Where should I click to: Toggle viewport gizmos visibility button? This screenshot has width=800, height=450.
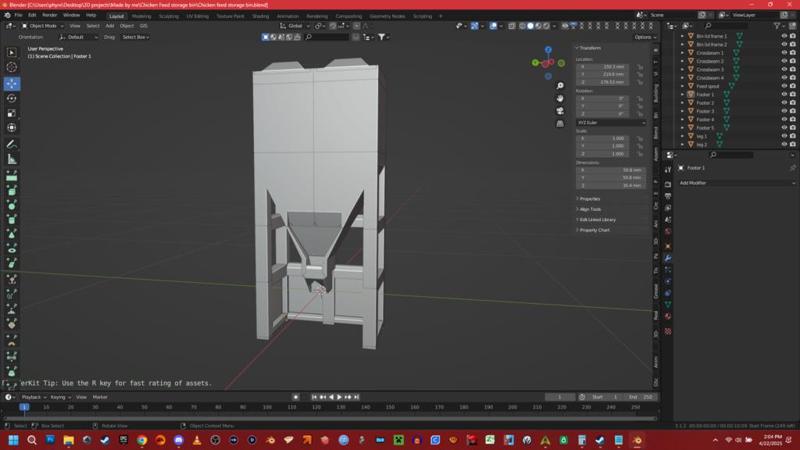pos(474,26)
